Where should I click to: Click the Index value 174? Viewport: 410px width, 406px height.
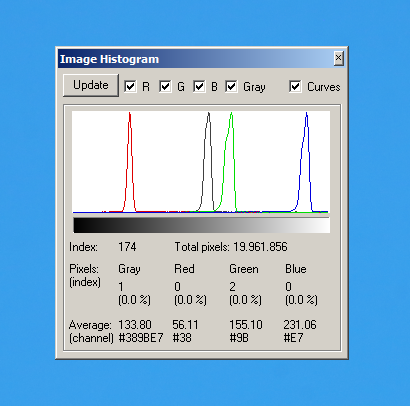click(127, 247)
